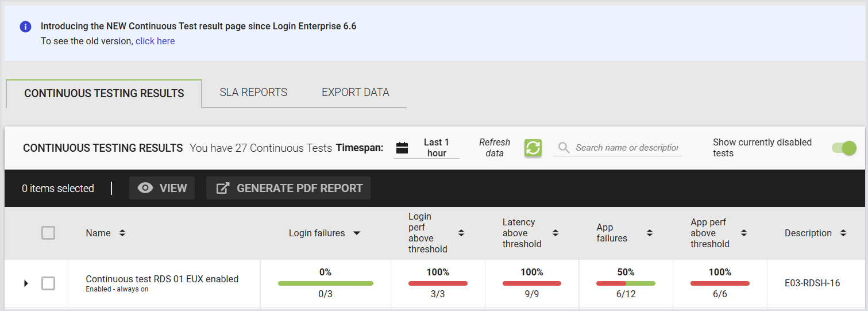Click the search magnifier icon

pyautogui.click(x=565, y=148)
